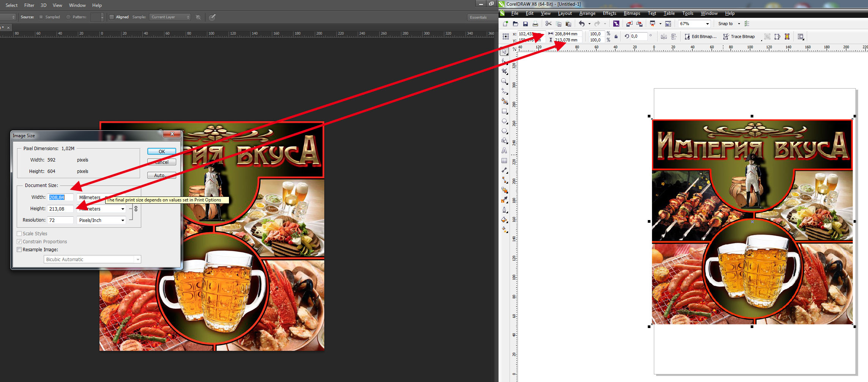Enable the Resample Image checkbox
Viewport: 868px width, 382px height.
point(19,250)
